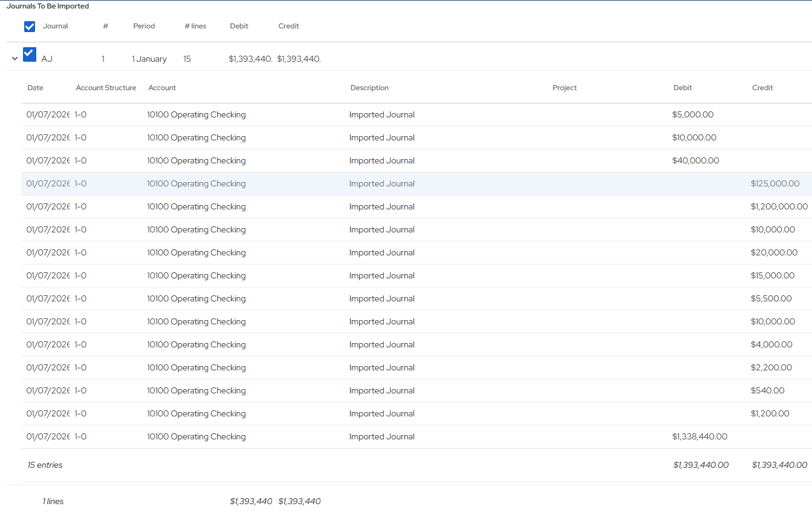Toggle the select-all journals checkbox
Screen dimensions: 812x512
pos(30,26)
